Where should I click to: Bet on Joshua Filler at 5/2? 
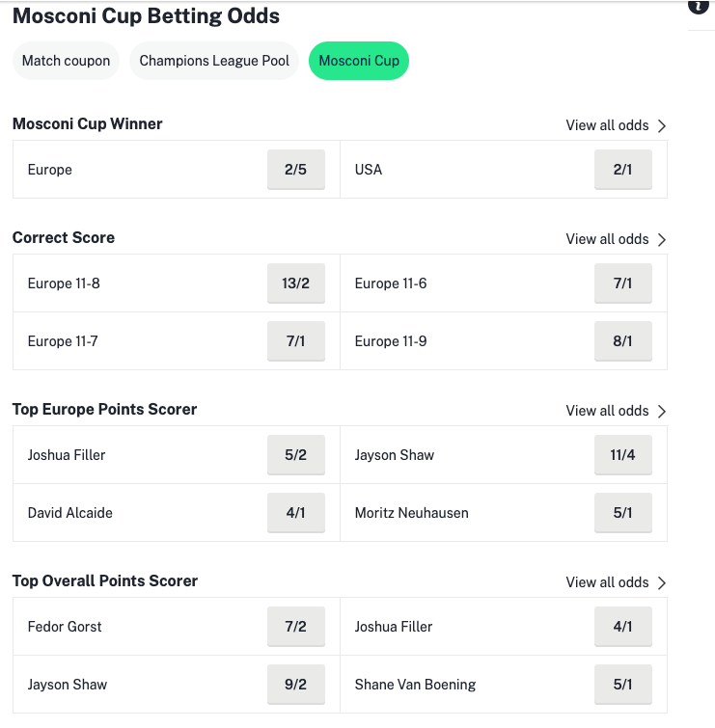(x=295, y=455)
